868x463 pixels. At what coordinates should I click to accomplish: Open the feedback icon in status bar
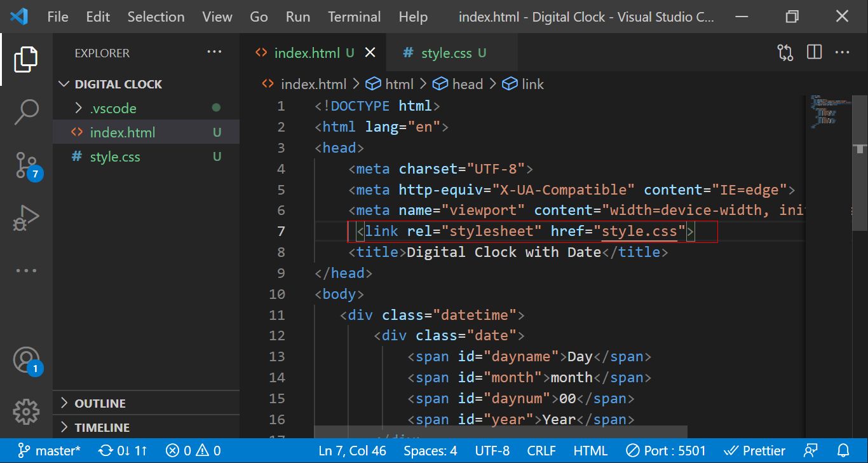pos(810,451)
